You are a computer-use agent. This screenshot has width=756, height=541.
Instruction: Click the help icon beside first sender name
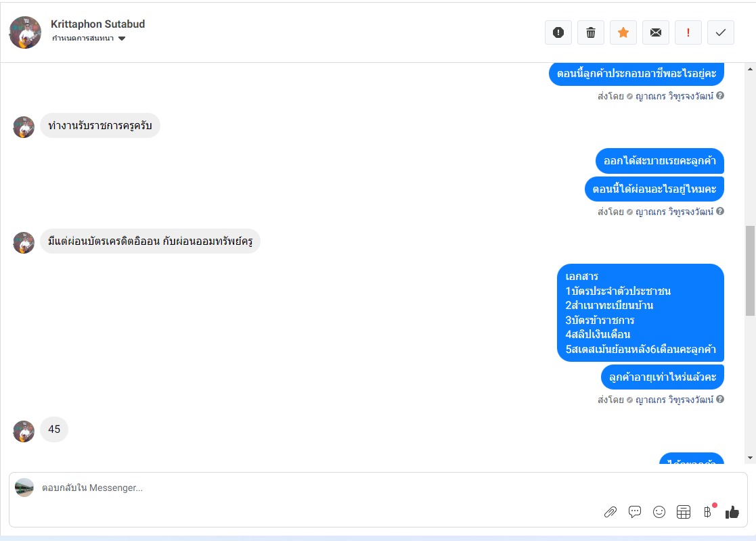click(720, 95)
